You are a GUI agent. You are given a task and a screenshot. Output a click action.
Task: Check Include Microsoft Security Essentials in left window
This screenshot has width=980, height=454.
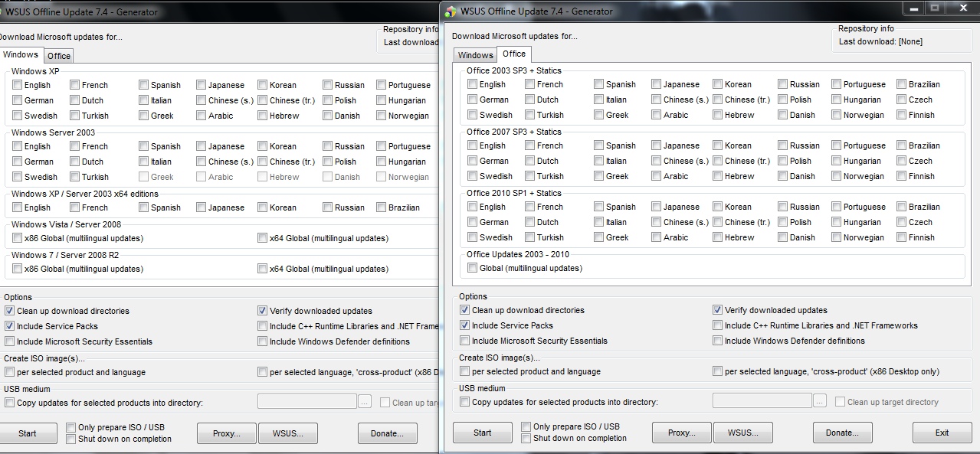tap(10, 341)
